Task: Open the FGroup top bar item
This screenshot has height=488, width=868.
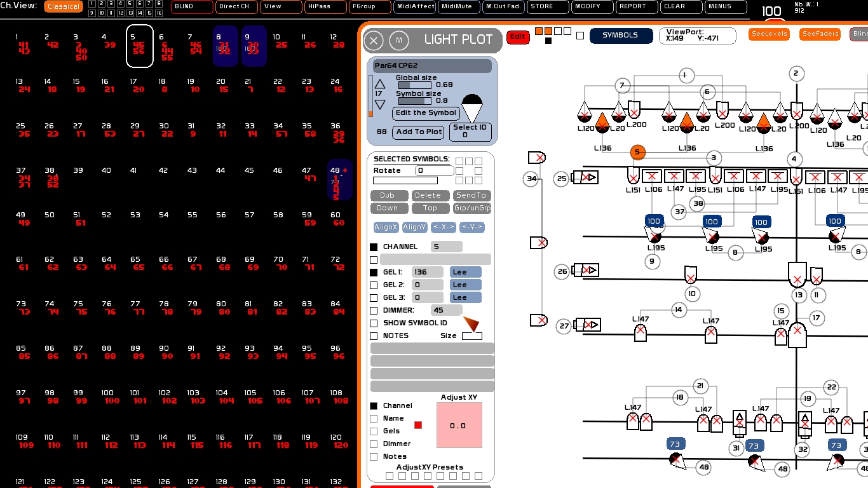Action: (x=370, y=7)
